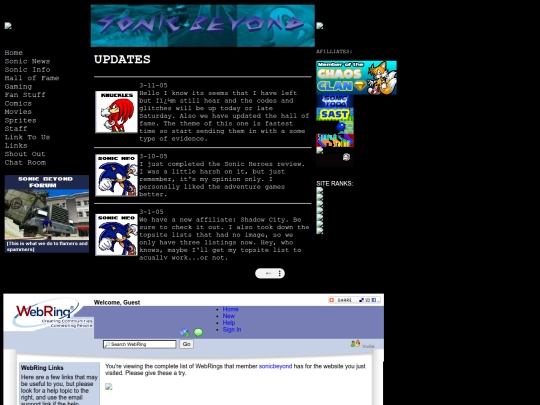This screenshot has width=540, height=405.
Task: Click broken image right of banner
Action: (320, 26)
